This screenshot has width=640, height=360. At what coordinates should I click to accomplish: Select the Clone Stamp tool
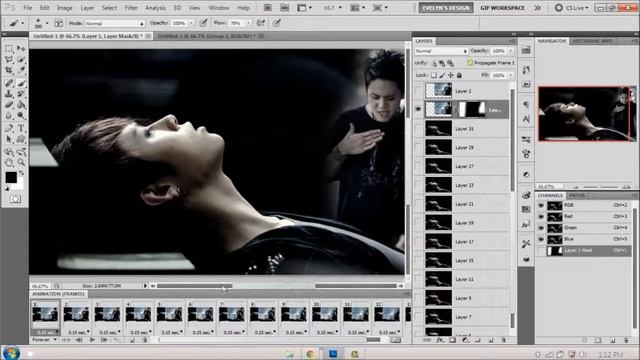tap(9, 94)
